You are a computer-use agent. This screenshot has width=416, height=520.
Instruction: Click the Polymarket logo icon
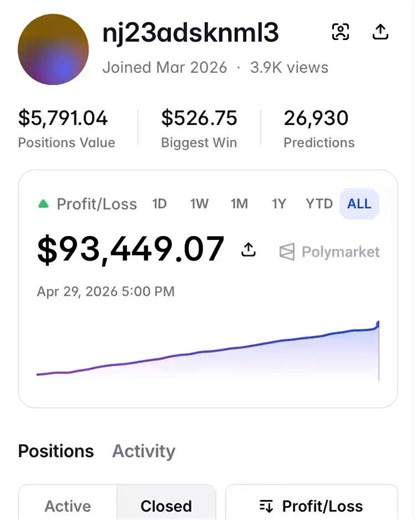[287, 252]
